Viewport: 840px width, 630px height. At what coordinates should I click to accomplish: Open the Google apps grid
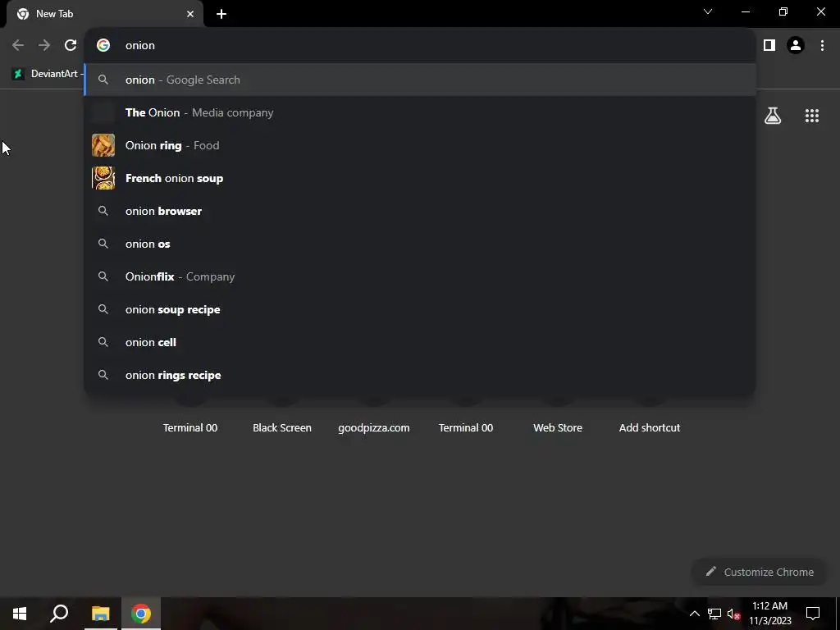[812, 116]
